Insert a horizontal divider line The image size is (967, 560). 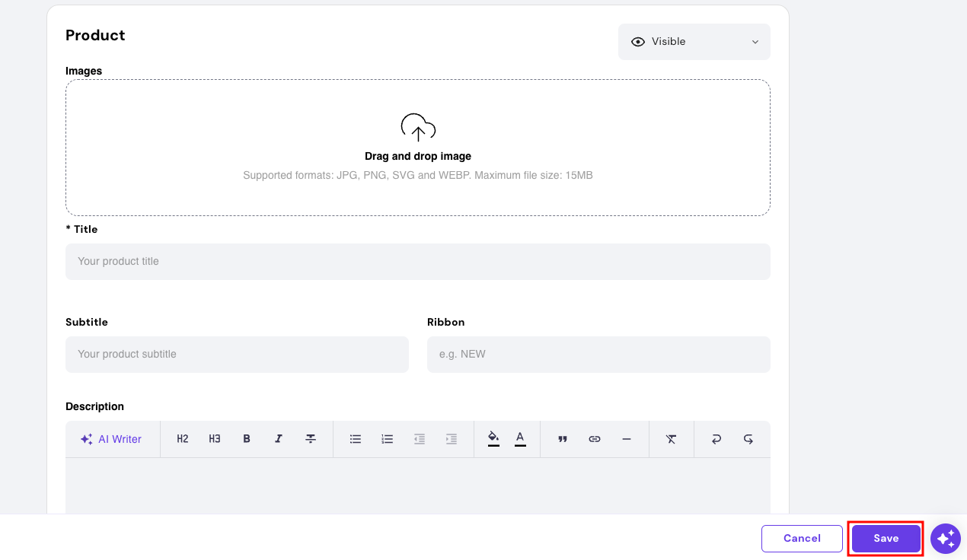pyautogui.click(x=627, y=439)
